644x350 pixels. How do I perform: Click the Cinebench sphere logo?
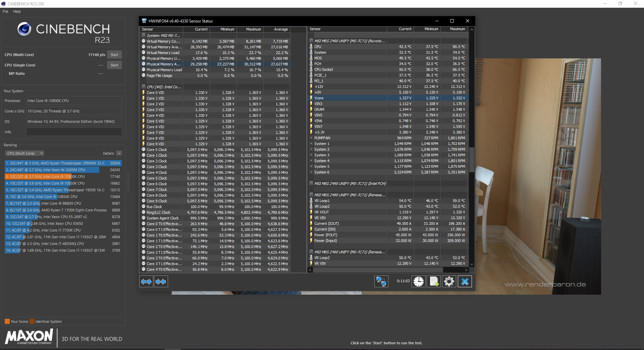click(24, 29)
